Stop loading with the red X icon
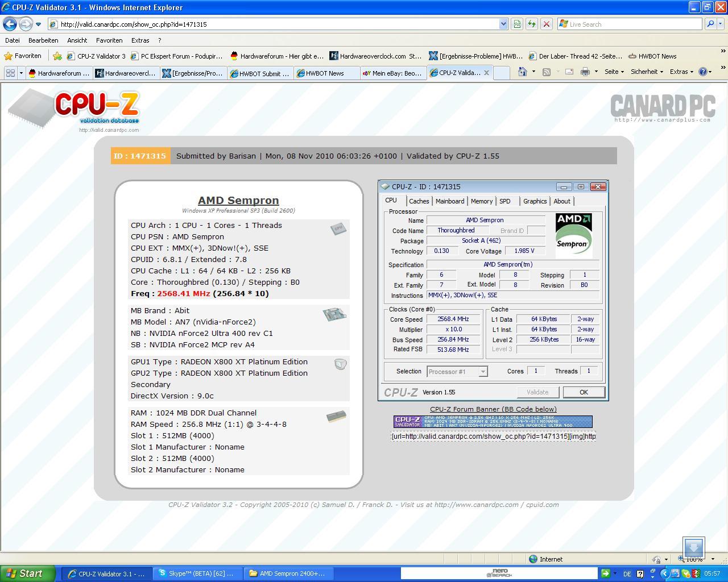Viewport: 728px width, 582px height. click(x=546, y=24)
